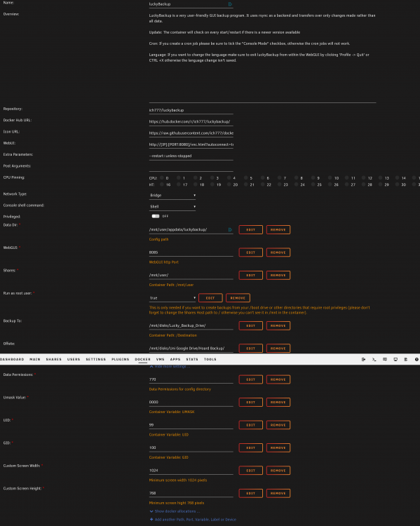Click the feedback icon in the navigation bar
This screenshot has height=526, width=420.
[385, 359]
